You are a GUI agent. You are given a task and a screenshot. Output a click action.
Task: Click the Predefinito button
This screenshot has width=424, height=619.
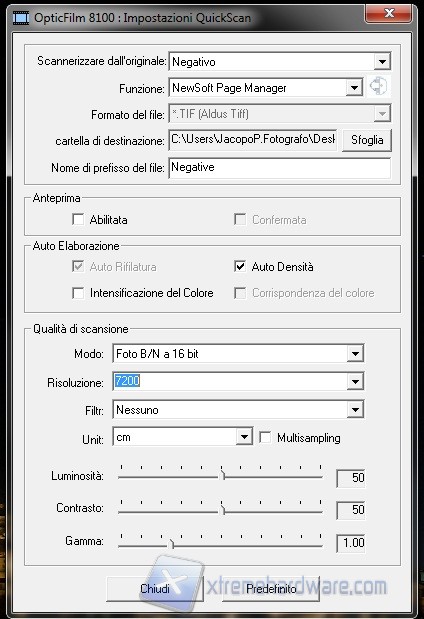coord(271,589)
